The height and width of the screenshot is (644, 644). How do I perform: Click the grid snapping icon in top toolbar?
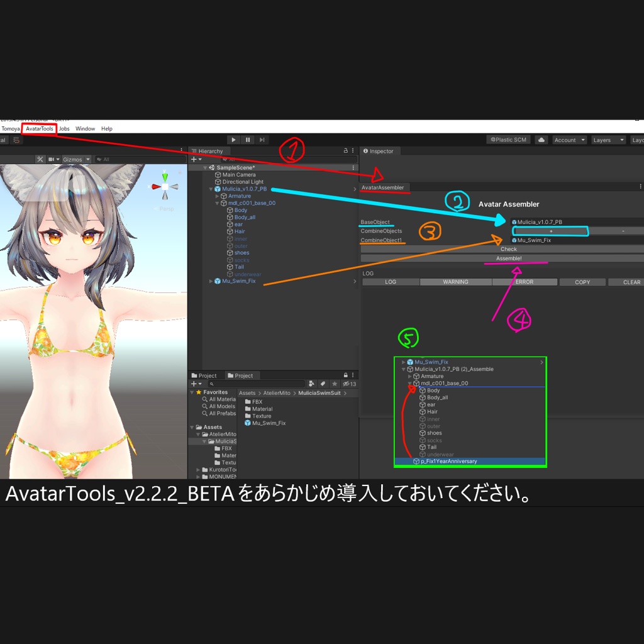pos(16,140)
